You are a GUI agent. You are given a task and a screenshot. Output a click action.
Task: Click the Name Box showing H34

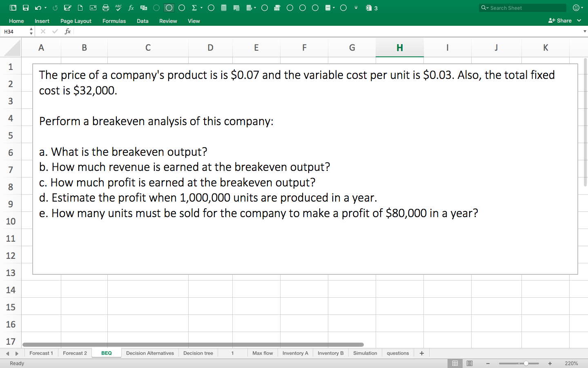15,31
